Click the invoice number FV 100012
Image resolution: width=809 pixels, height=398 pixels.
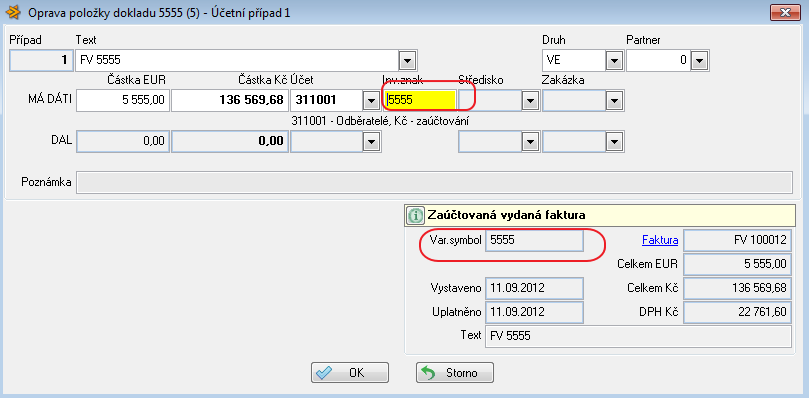click(737, 241)
